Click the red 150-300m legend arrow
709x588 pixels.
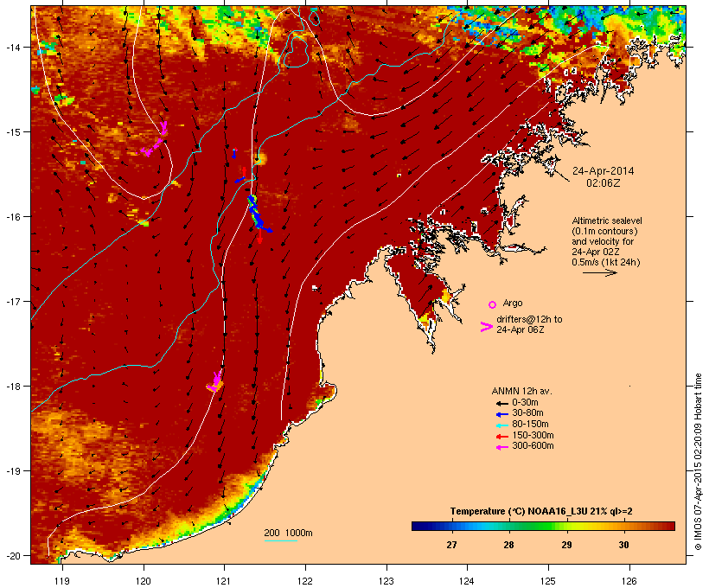501,437
